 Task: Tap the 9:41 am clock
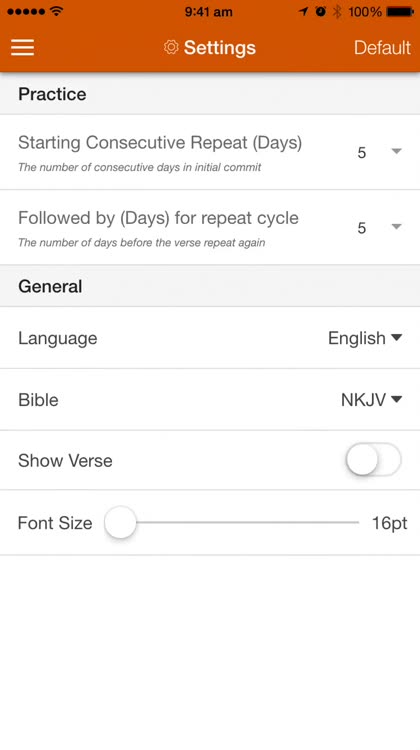[x=209, y=11]
